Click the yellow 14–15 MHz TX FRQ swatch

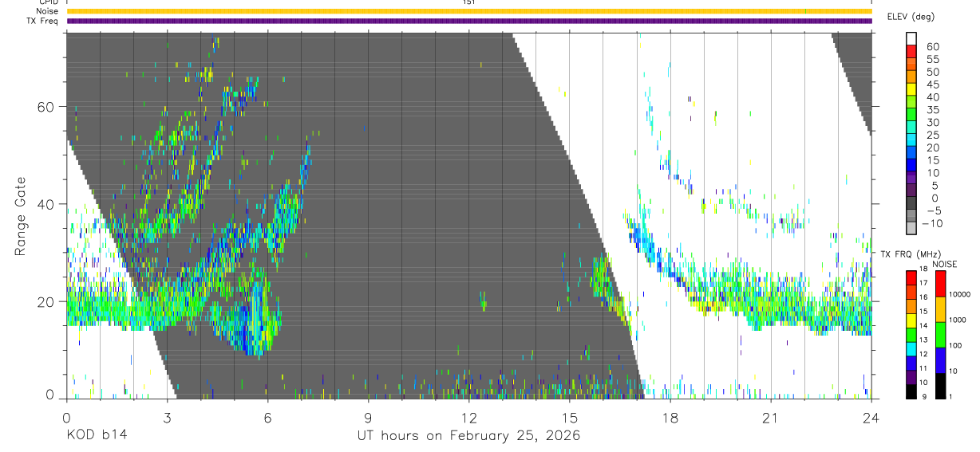(x=911, y=320)
